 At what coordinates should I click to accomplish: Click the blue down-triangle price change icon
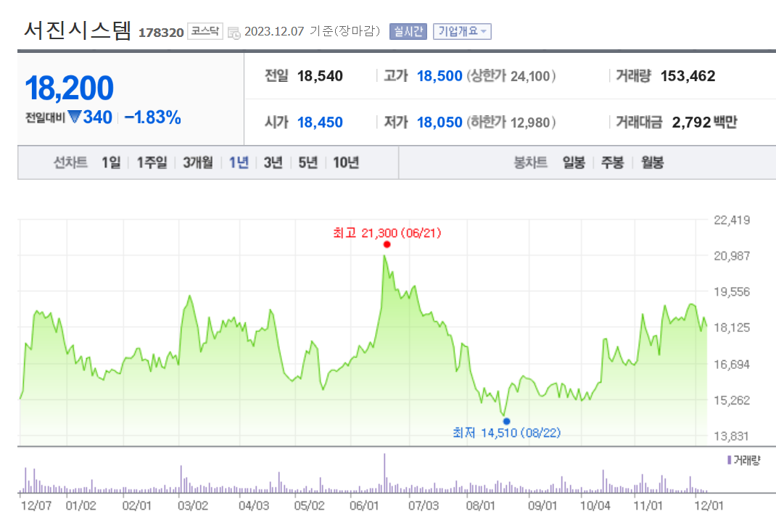(75, 117)
